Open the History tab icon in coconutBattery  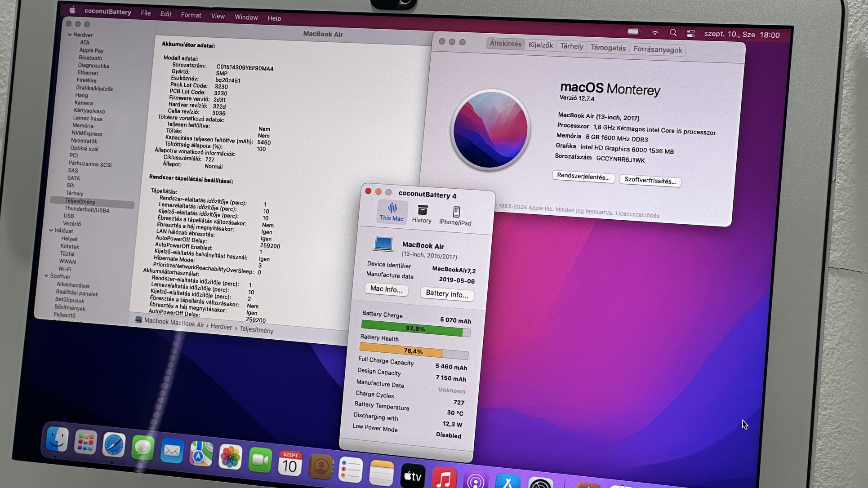point(422,210)
